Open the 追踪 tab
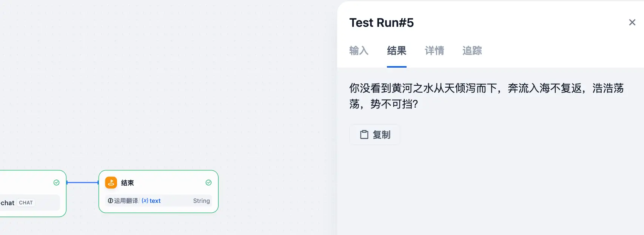 click(472, 51)
